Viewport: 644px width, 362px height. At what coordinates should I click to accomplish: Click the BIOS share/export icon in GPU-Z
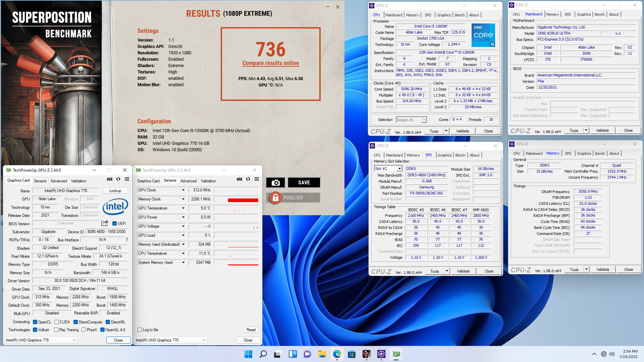[105, 223]
